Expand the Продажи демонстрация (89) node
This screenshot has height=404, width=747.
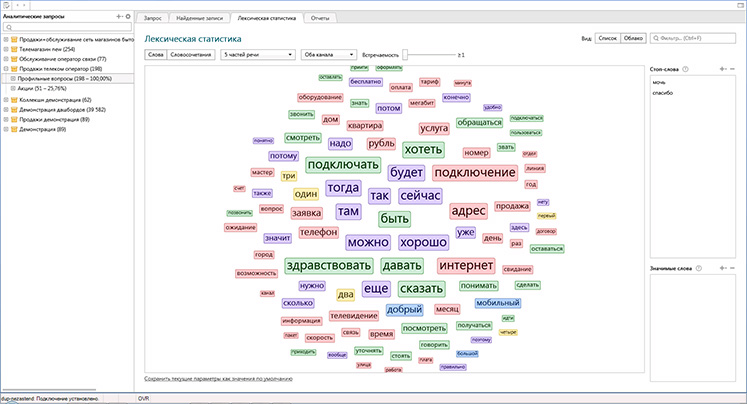[6, 120]
